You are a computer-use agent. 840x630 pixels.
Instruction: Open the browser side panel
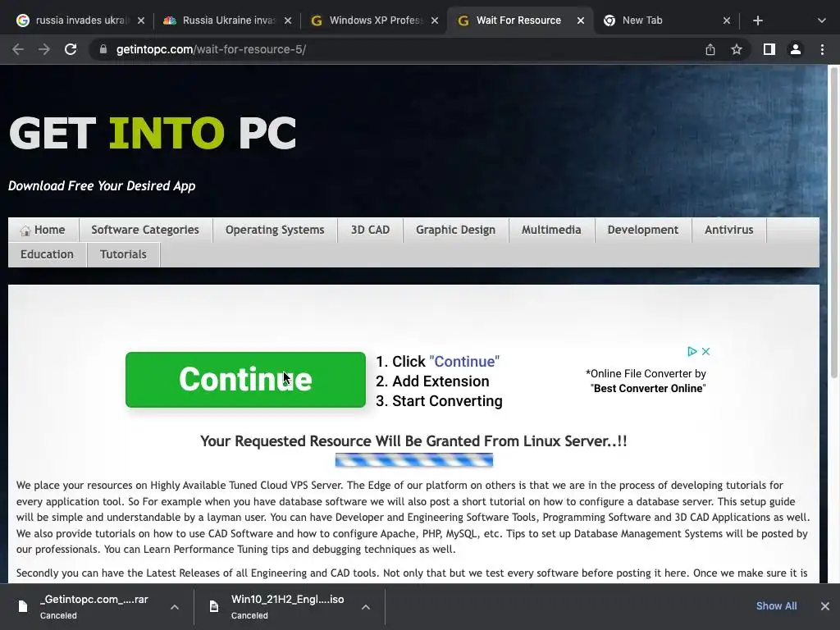[x=769, y=49]
